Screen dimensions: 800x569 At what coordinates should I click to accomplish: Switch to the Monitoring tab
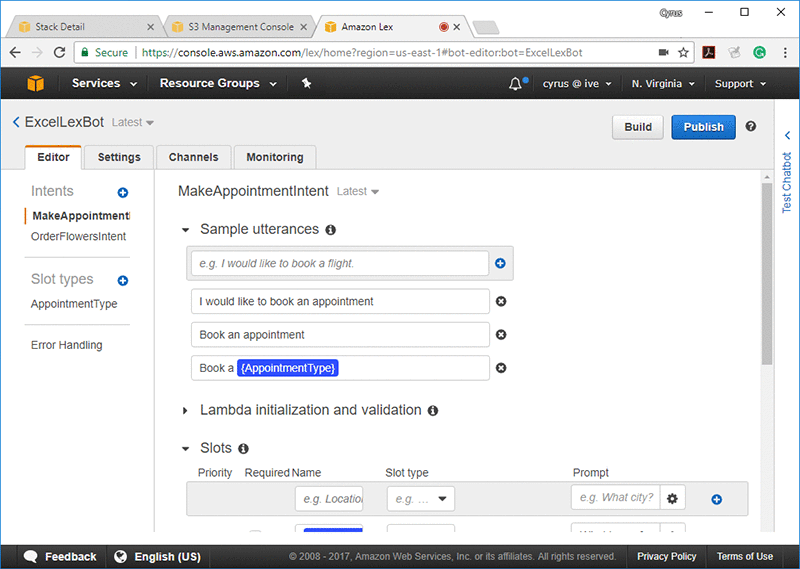[x=274, y=157]
